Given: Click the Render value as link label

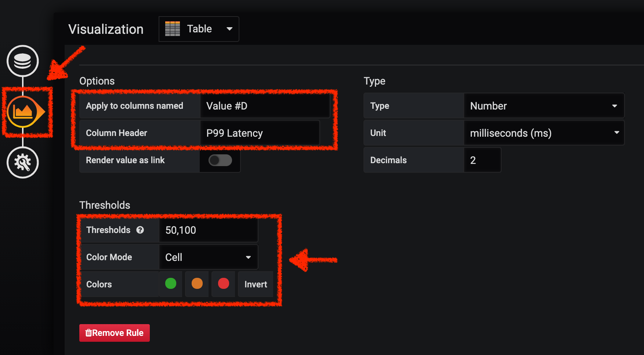Looking at the screenshot, I should point(125,160).
